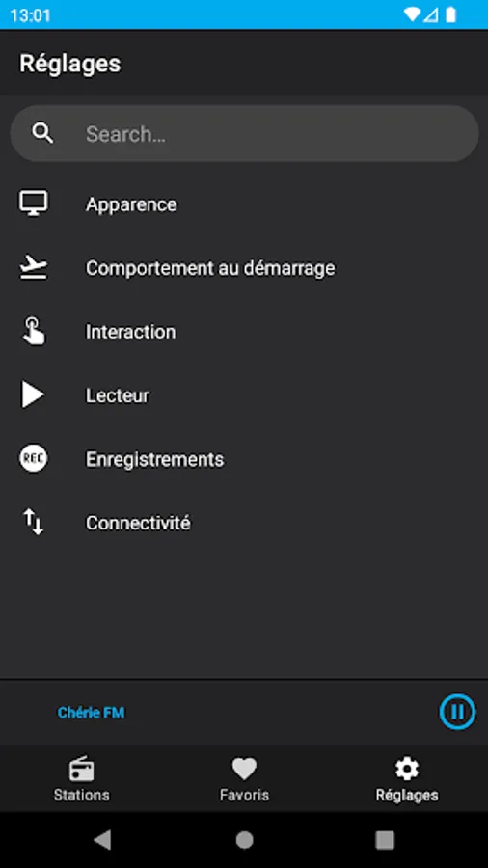Click the Chérie FM now-playing label
Image resolution: width=488 pixels, height=868 pixels.
91,713
